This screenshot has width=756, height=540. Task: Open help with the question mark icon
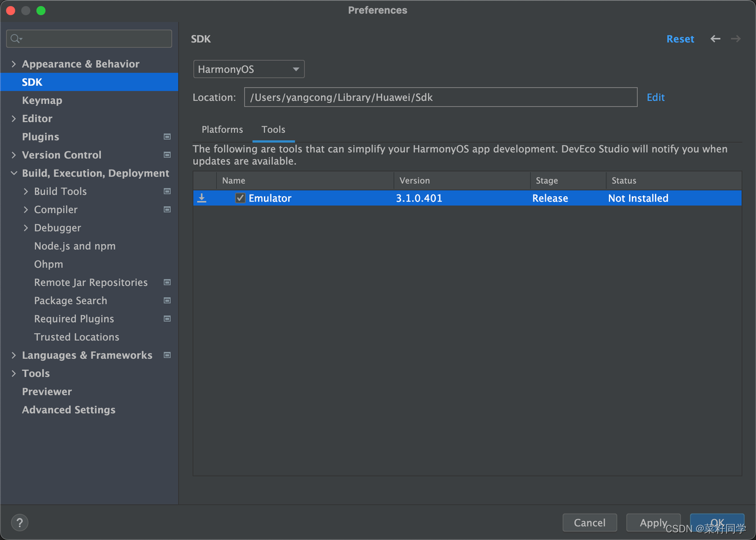pos(19,522)
